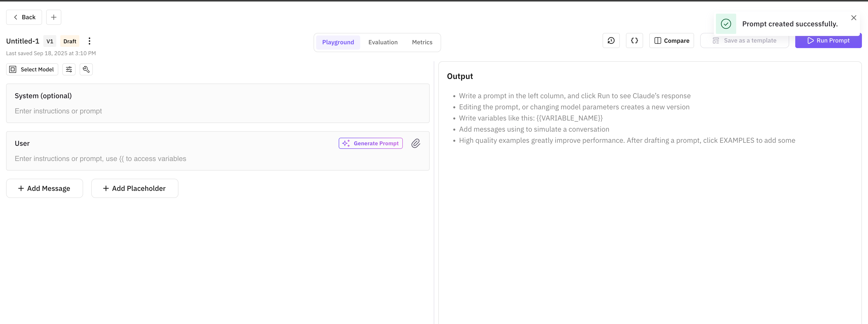Click the Generate Prompt button
The width and height of the screenshot is (868, 324).
click(370, 143)
